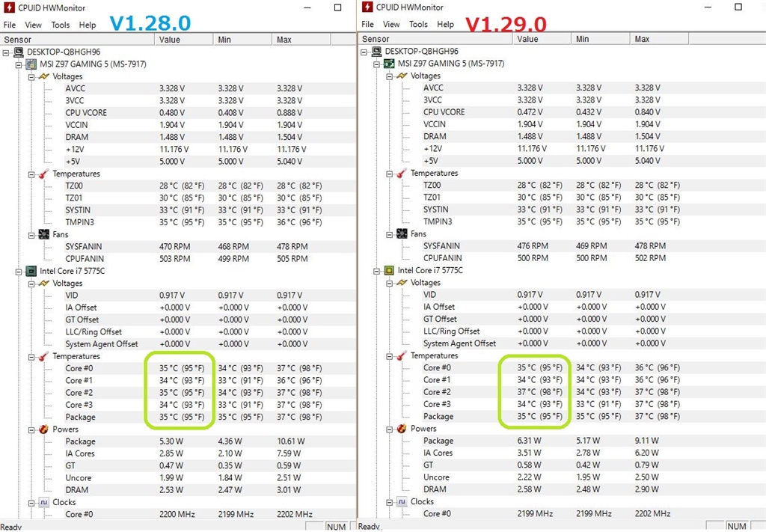
Task: Select CPUFANIN row in right window
Action: coord(593,258)
